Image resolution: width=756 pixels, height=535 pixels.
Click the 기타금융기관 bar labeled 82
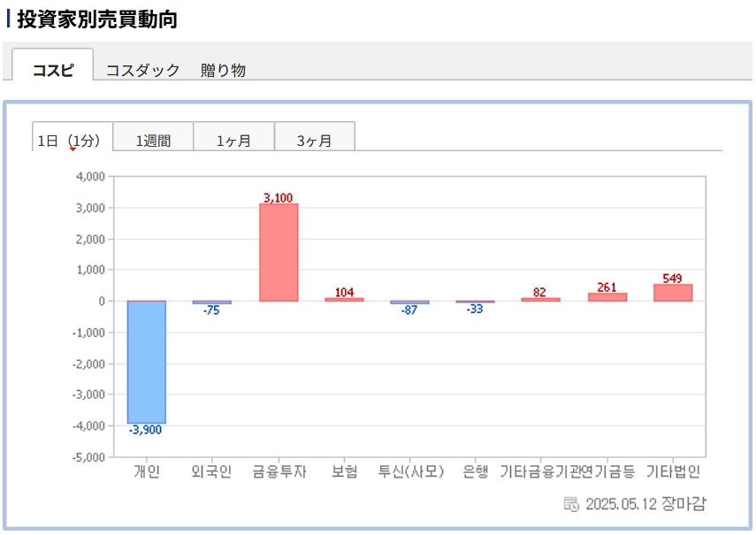click(540, 300)
